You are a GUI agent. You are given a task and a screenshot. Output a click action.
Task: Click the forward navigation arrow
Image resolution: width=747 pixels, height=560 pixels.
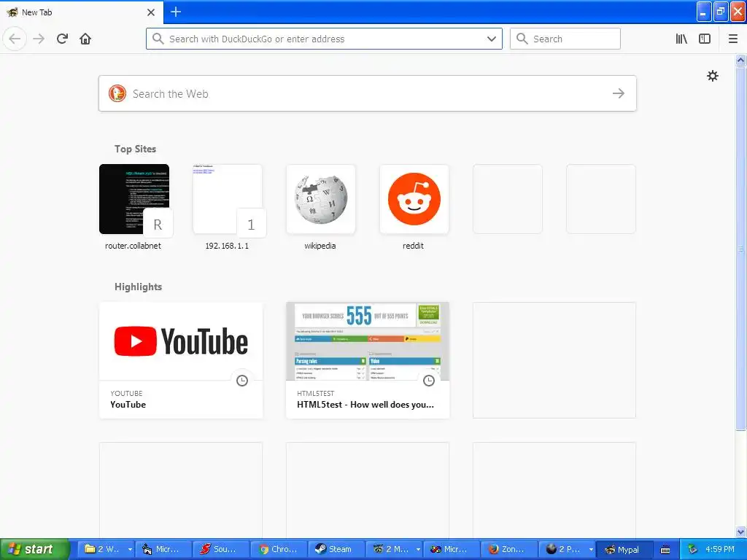[x=39, y=39]
